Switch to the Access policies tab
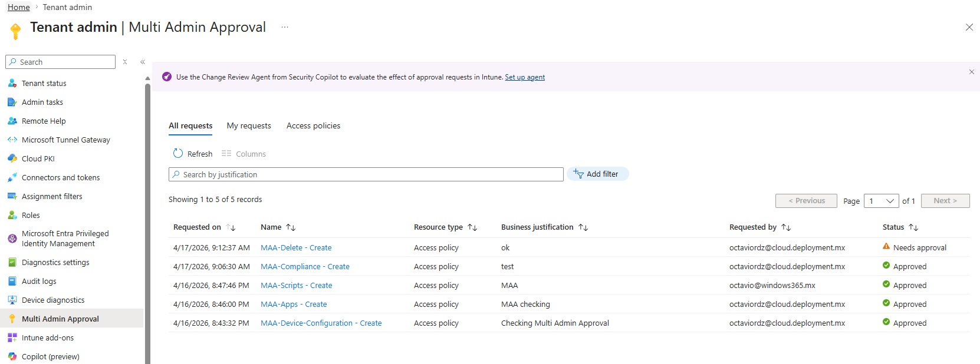Image resolution: width=980 pixels, height=364 pixels. 313,125
